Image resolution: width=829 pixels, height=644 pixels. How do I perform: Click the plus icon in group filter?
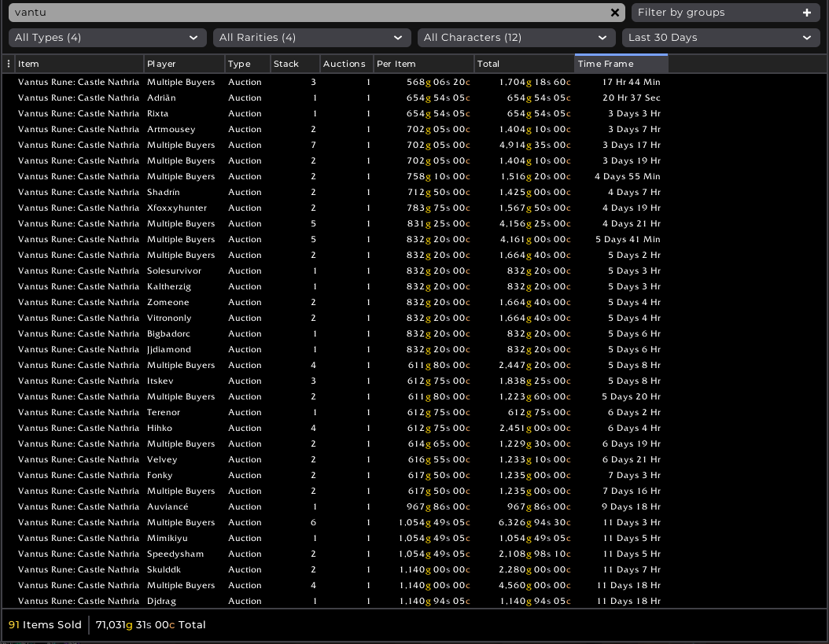pyautogui.click(x=806, y=13)
